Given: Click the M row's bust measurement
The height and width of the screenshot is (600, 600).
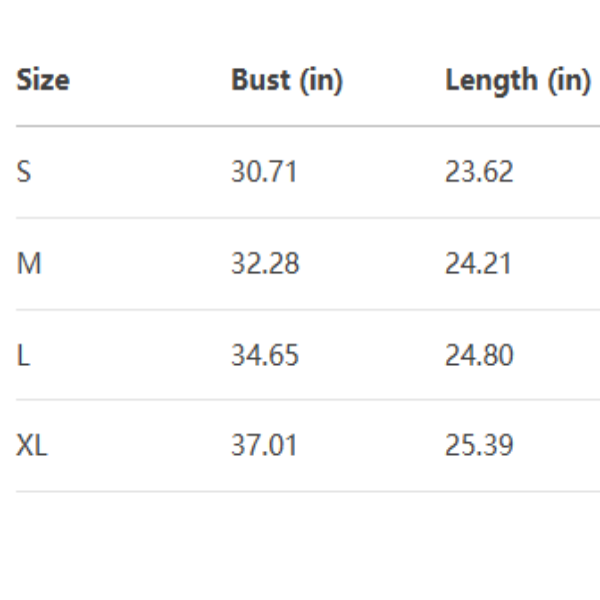Looking at the screenshot, I should 265,264.
